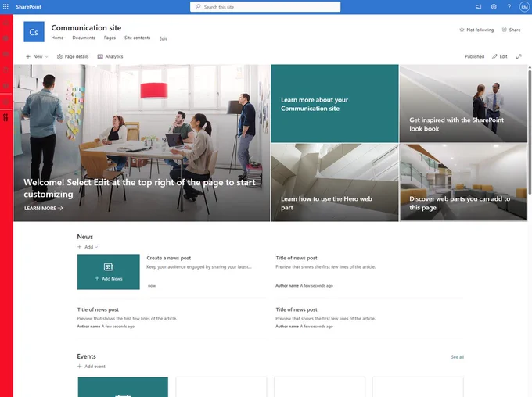532x397 pixels.
Task: Open Discover web parts you can add tile
Action: click(463, 182)
